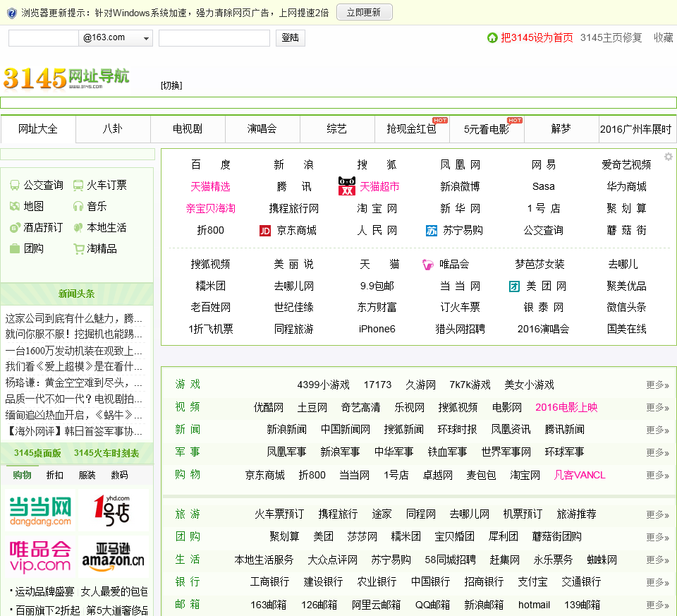Select the 5元看电影 tab
Image resolution: width=677 pixels, height=616 pixels.
(487, 128)
